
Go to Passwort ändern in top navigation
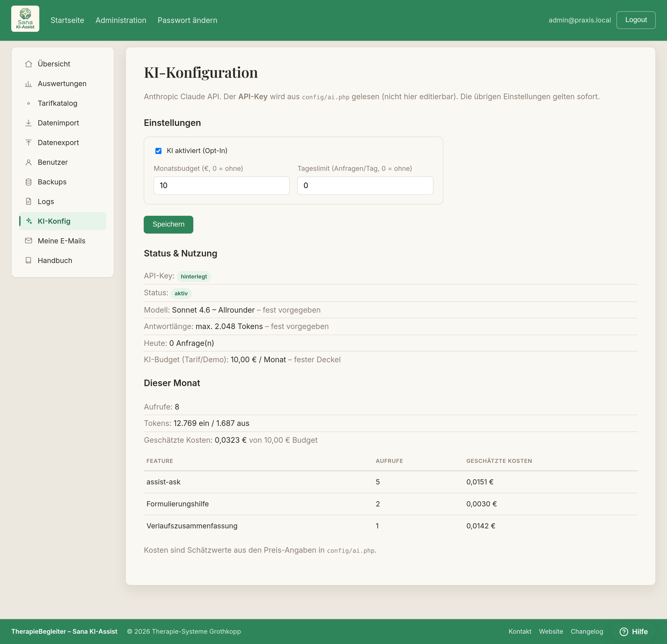(187, 20)
